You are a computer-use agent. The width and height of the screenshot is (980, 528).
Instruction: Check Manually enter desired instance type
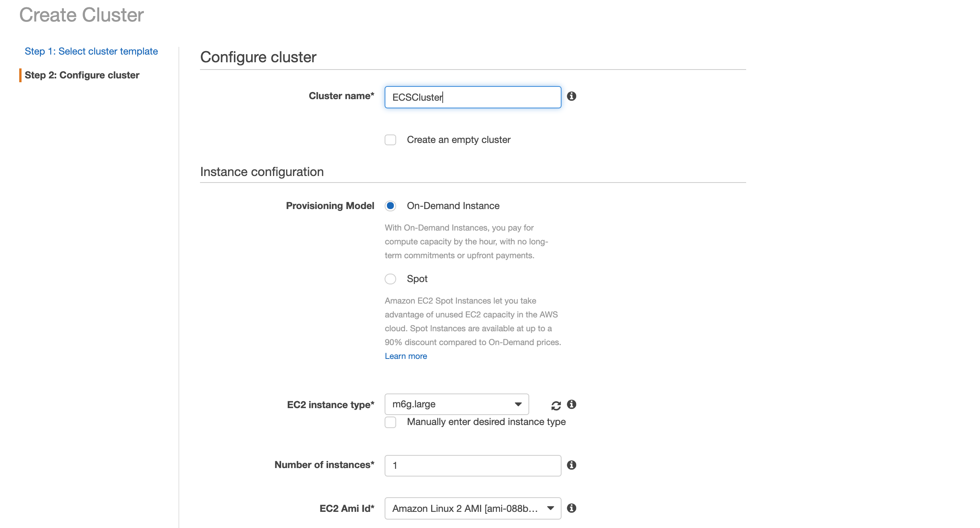[390, 422]
